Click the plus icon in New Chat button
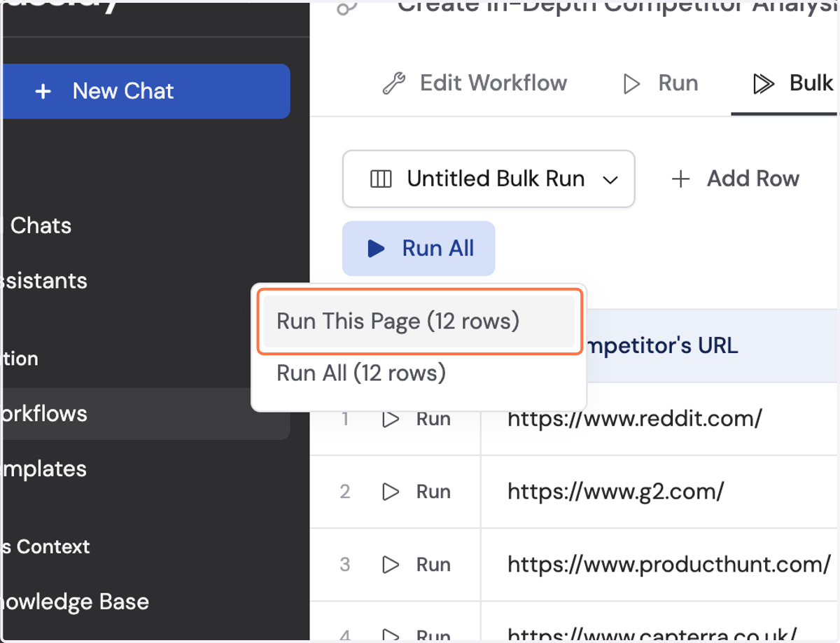840x643 pixels. pyautogui.click(x=43, y=91)
